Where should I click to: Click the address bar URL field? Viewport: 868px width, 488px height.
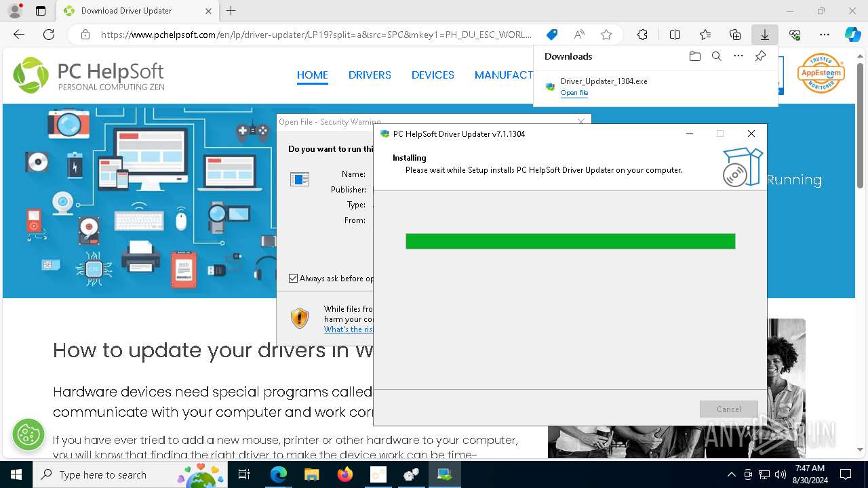[316, 35]
